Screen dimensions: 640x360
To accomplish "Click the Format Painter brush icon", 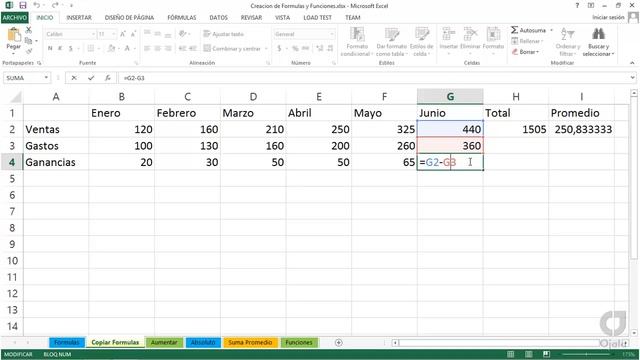I will coord(29,51).
